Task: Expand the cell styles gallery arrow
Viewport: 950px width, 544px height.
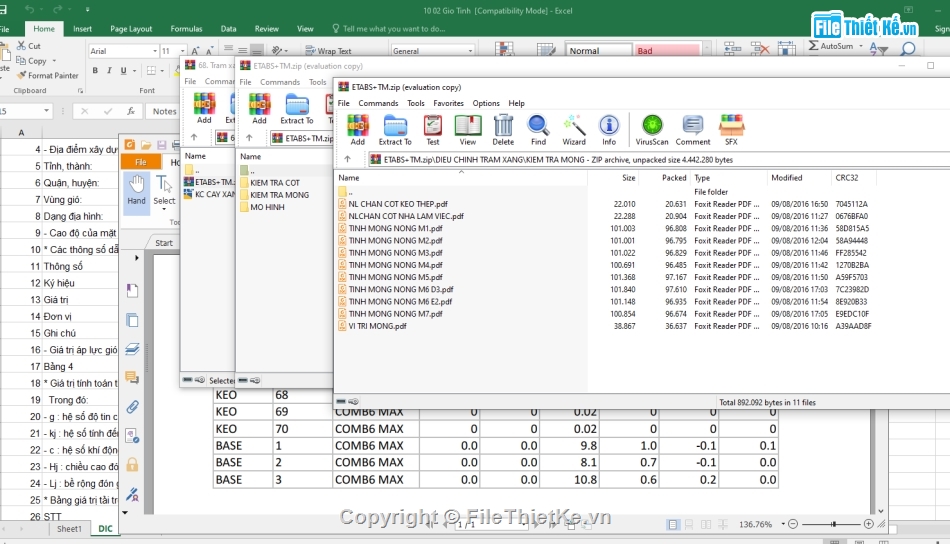Action: [706, 50]
